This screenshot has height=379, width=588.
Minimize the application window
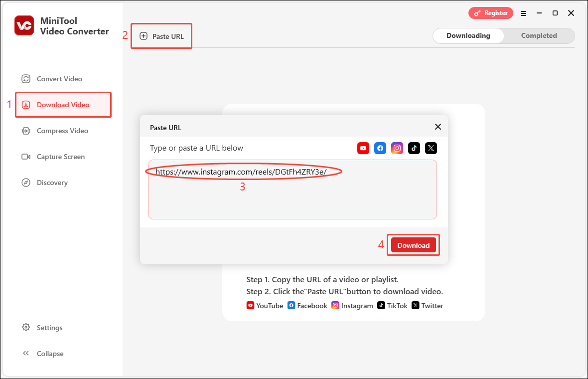pyautogui.click(x=539, y=13)
